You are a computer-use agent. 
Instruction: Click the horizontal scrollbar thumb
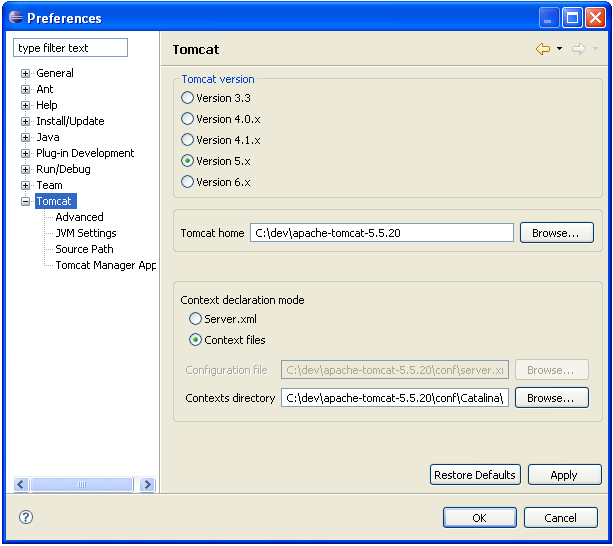click(82, 485)
